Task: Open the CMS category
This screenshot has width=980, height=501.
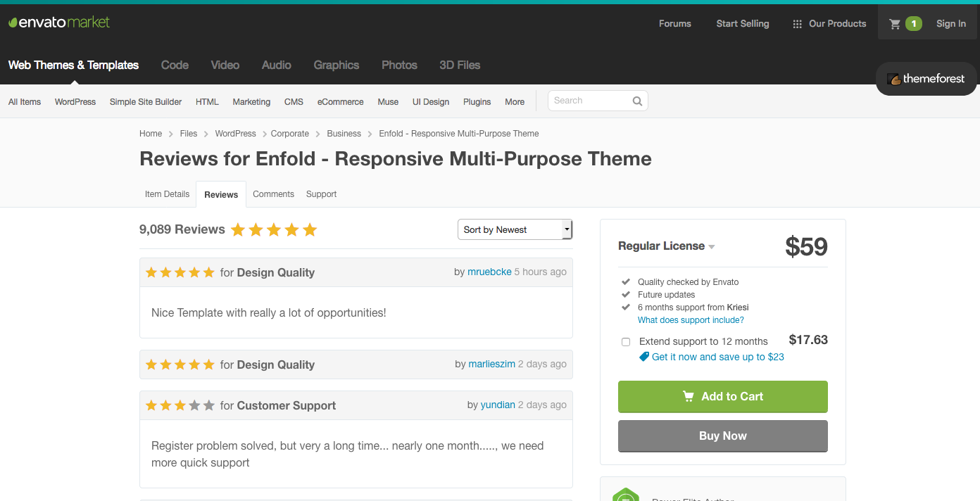Action: (294, 102)
